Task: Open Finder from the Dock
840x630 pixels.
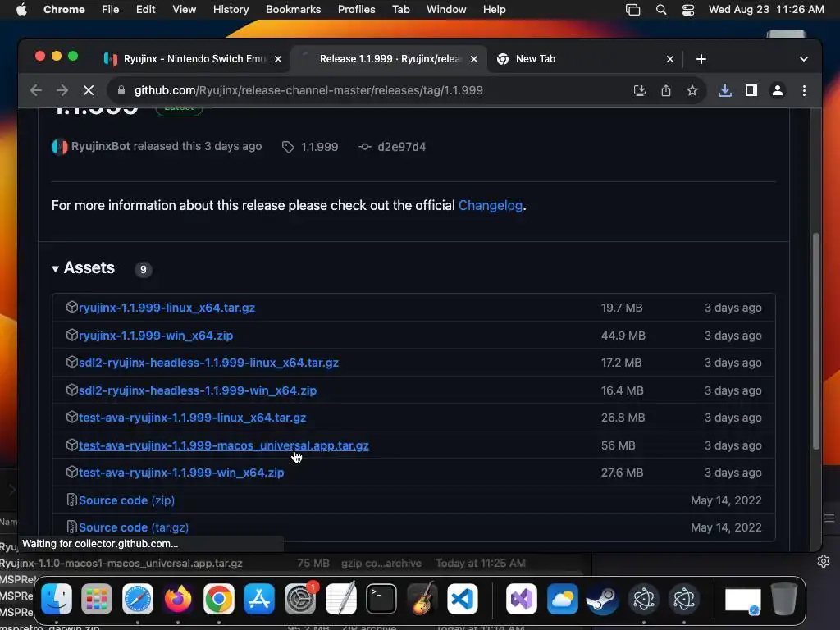Action: [57, 599]
